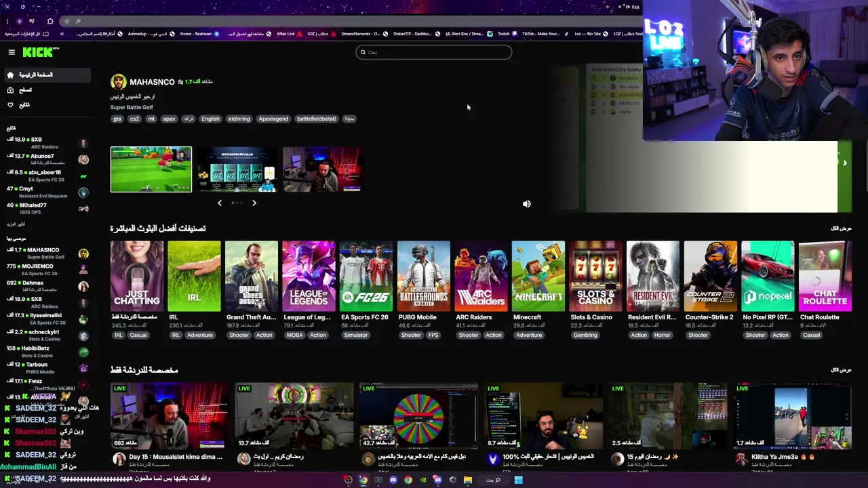868x488 pixels.
Task: Show previous featured stream arrow
Action: pyautogui.click(x=220, y=203)
